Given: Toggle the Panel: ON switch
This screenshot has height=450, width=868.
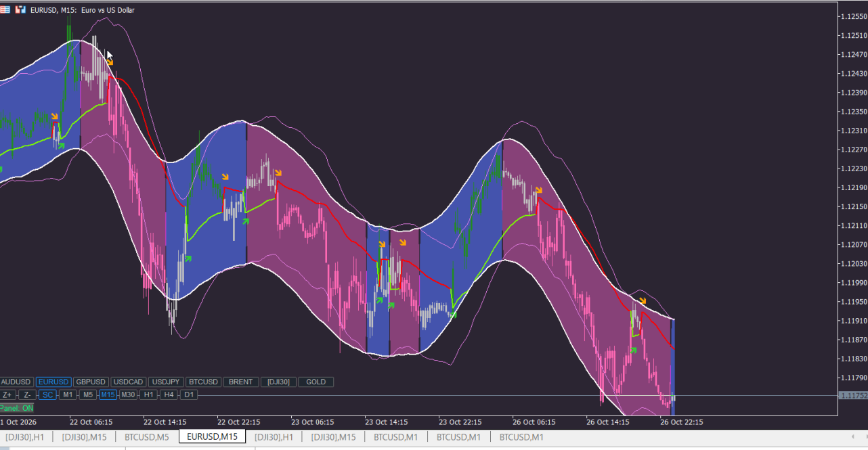Looking at the screenshot, I should [x=17, y=408].
